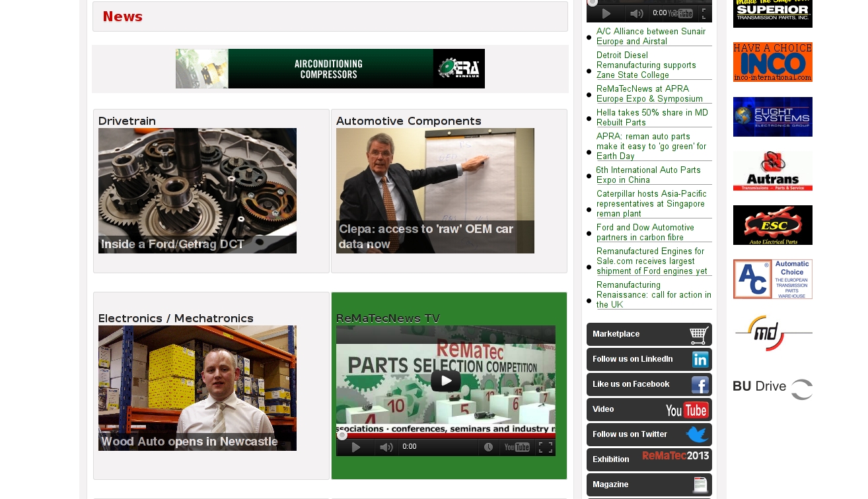Screen dimensions: 868x499
Task: Read Ford and Dow Automotive article
Action: 645,232
